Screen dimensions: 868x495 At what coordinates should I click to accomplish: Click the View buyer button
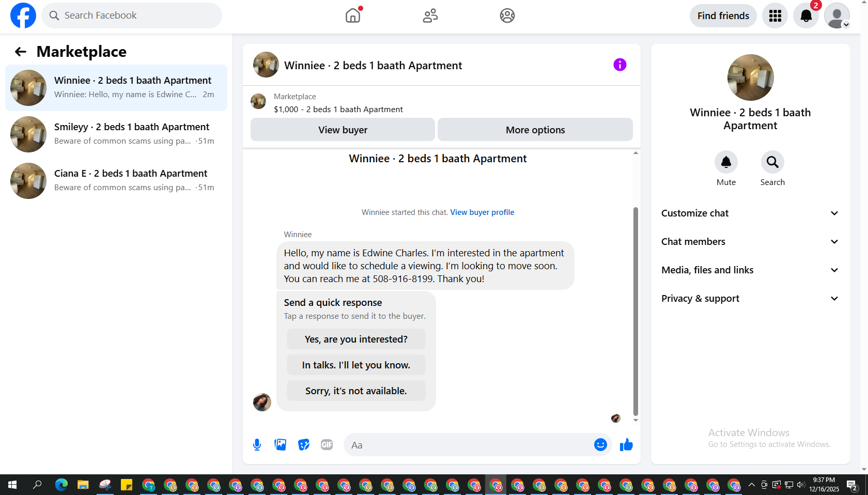(343, 130)
